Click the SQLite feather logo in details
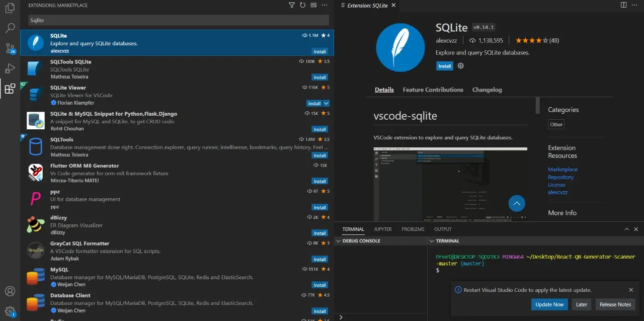This screenshot has height=321, width=644. pos(400,47)
